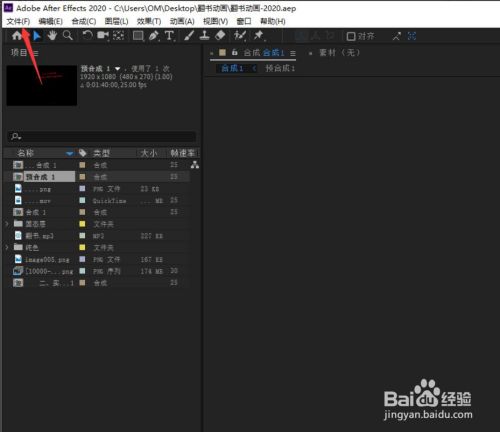The height and width of the screenshot is (432, 500).
Task: Open the 效果(T) menu
Action: (x=149, y=21)
